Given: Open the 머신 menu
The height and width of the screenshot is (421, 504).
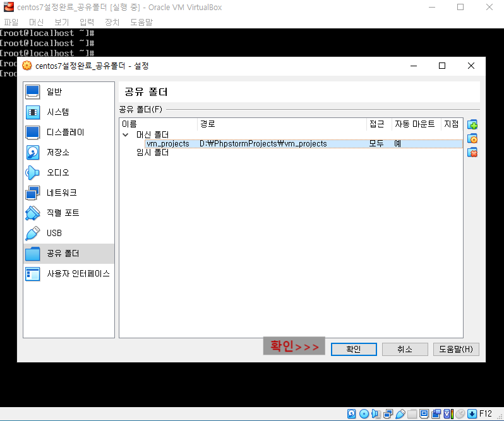Looking at the screenshot, I should click(x=37, y=22).
